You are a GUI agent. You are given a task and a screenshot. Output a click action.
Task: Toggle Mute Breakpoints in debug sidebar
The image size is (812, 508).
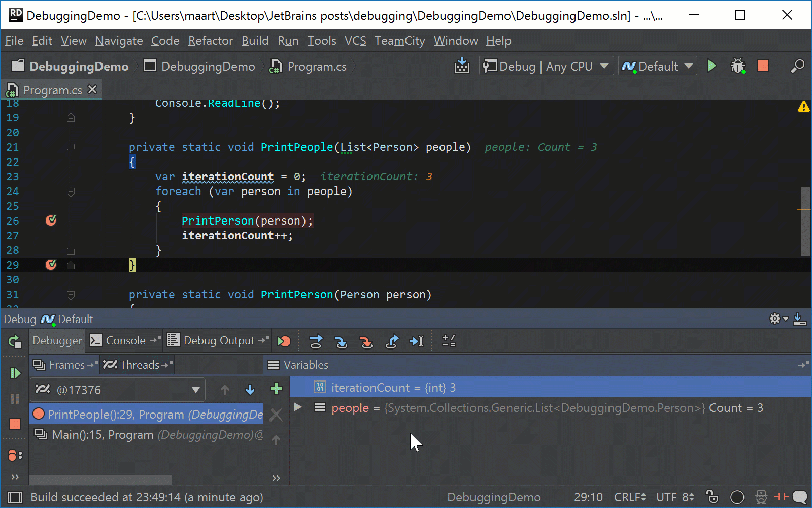click(x=15, y=455)
